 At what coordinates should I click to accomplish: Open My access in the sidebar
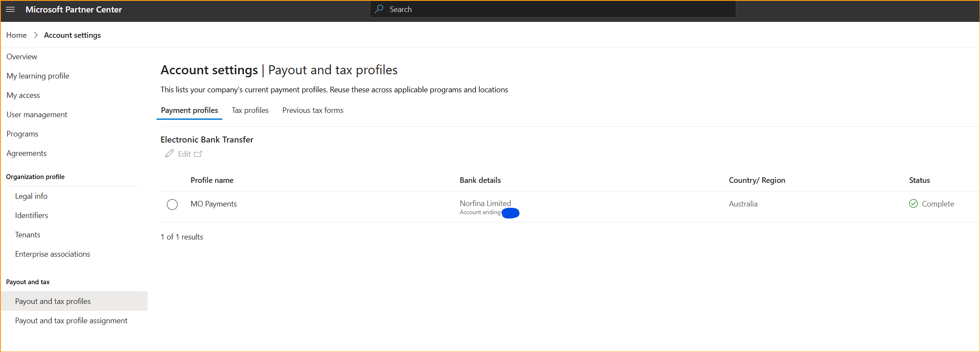pyautogui.click(x=23, y=95)
